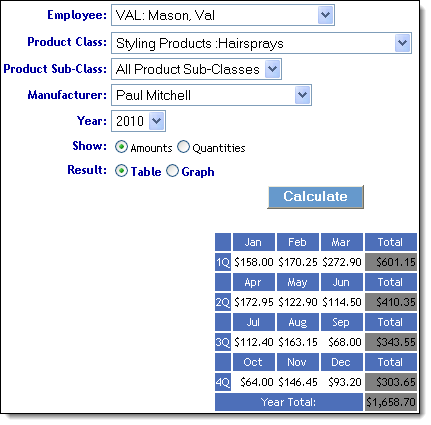The width and height of the screenshot is (431, 425).
Task: Click the Aug column header
Action: [298, 322]
